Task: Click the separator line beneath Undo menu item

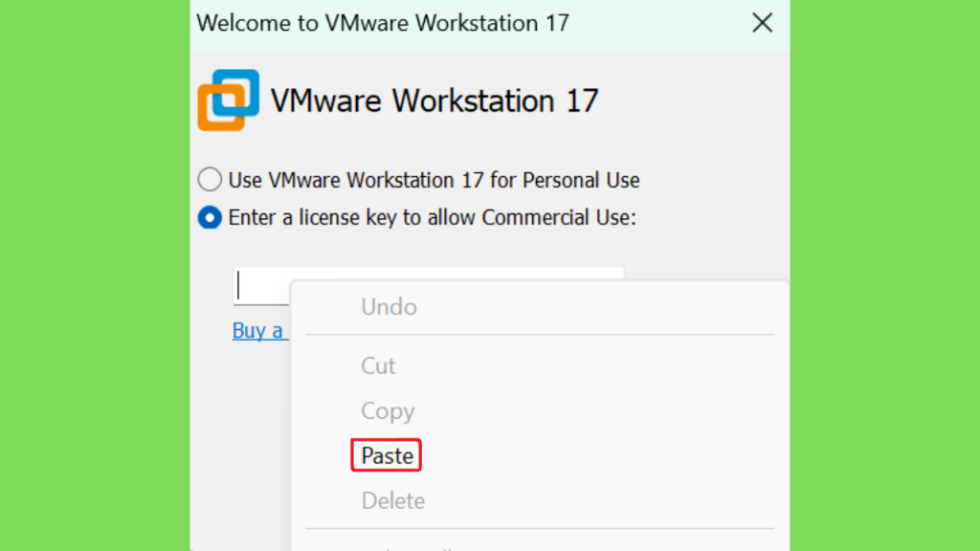Action: 540,335
